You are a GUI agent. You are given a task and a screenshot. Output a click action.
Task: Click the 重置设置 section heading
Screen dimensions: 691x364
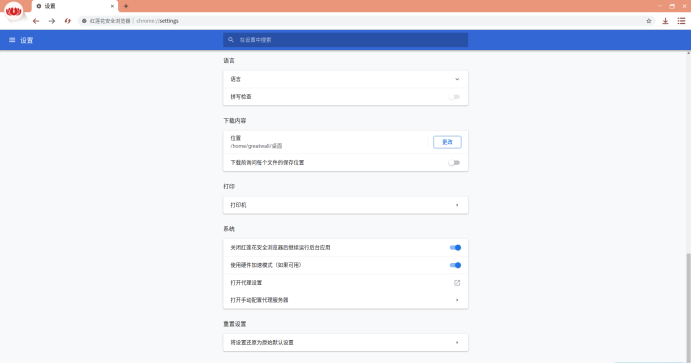(x=234, y=324)
